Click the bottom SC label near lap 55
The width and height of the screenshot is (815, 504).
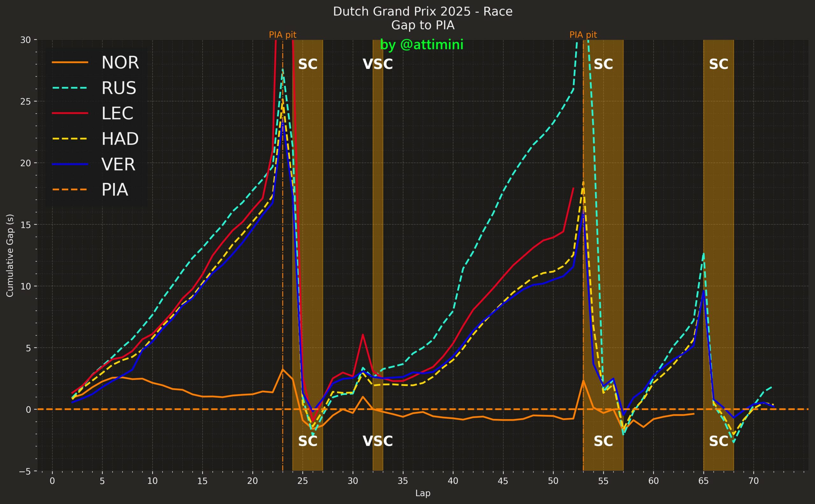click(603, 442)
